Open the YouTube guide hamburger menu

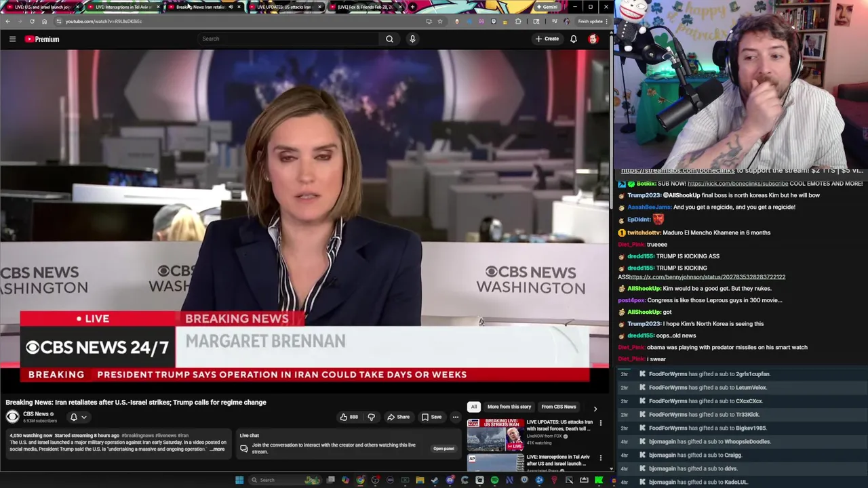[x=12, y=39]
